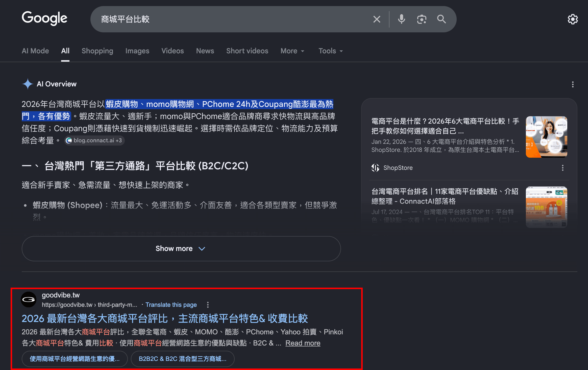Viewport: 588px width, 370px height.
Task: Switch to the News tab
Action: point(205,51)
